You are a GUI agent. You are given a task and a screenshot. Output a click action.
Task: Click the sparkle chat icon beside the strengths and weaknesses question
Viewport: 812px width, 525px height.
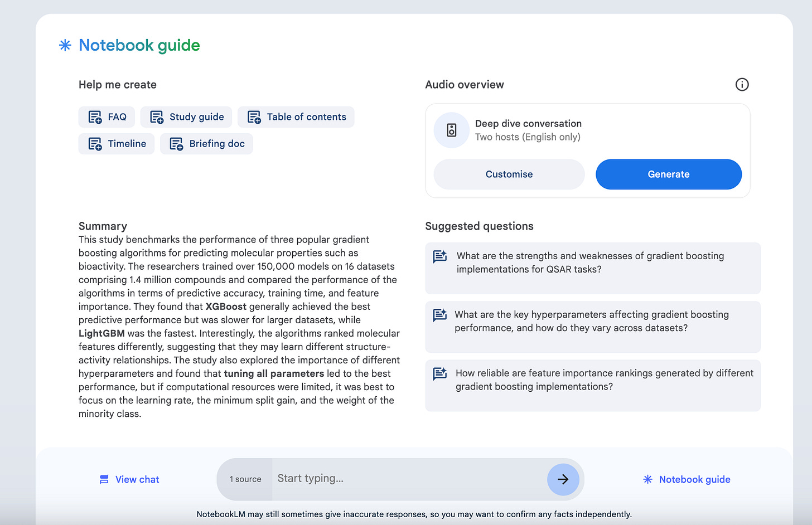(440, 256)
